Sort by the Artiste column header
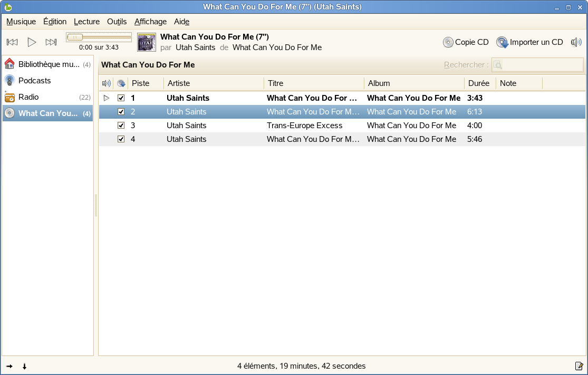 [214, 83]
